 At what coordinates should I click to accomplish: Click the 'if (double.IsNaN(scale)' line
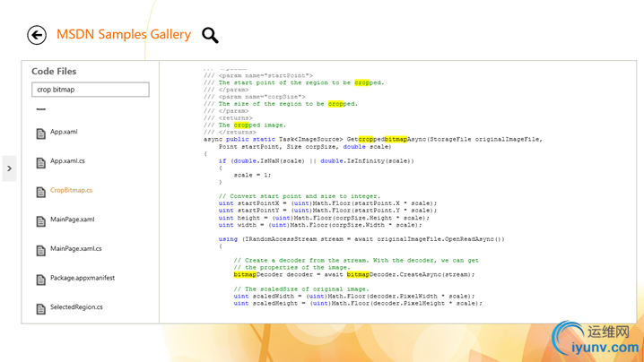coord(317,161)
